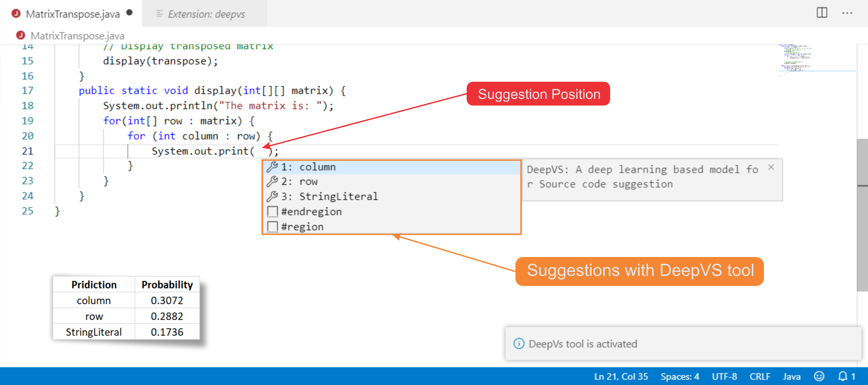Click the wrench icon beside StringLiteral suggestion

point(272,196)
